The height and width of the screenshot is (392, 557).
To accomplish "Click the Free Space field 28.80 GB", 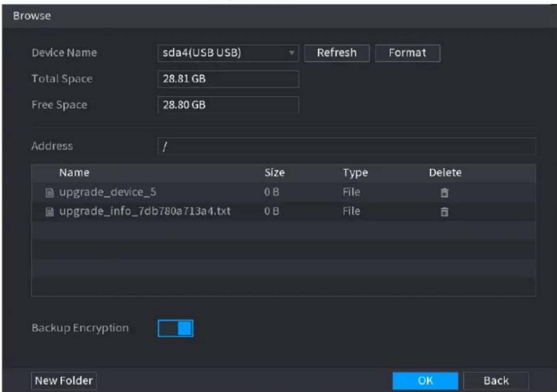I will point(228,105).
